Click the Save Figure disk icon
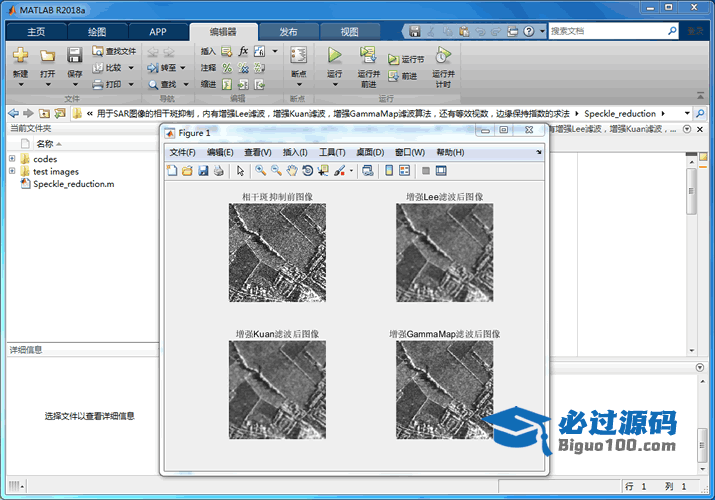The height and width of the screenshot is (500, 715). tap(204, 171)
